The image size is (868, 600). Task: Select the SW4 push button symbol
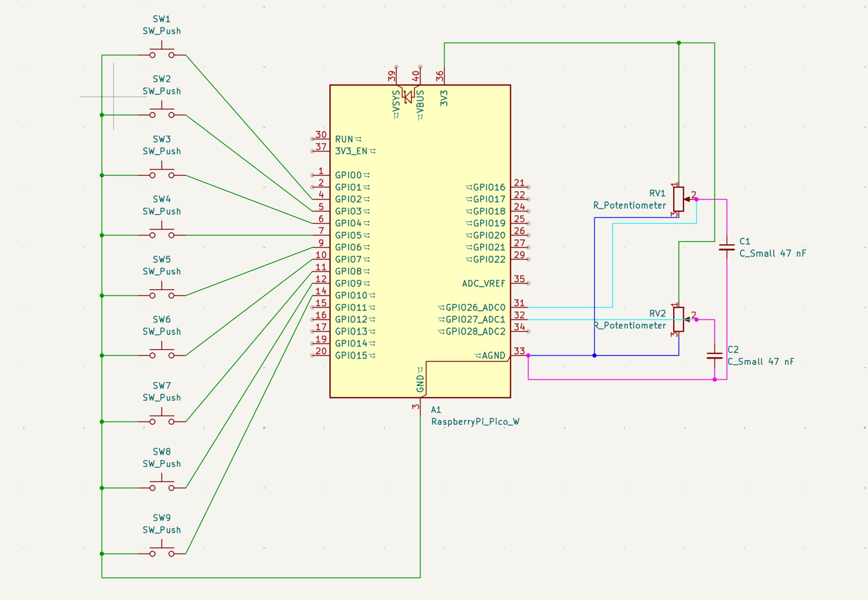tap(162, 232)
